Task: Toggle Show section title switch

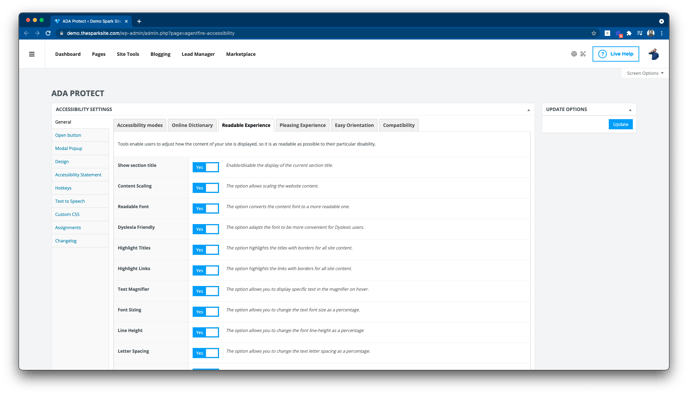Action: 205,167
